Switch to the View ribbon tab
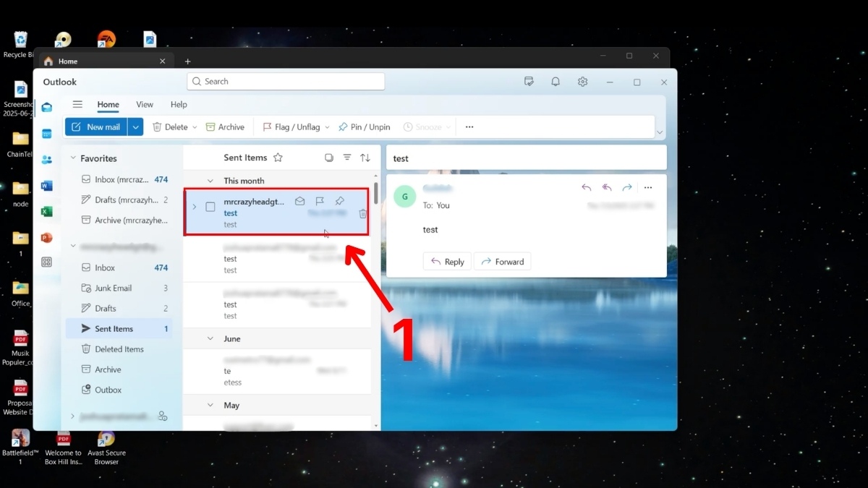This screenshot has width=868, height=488. [145, 105]
